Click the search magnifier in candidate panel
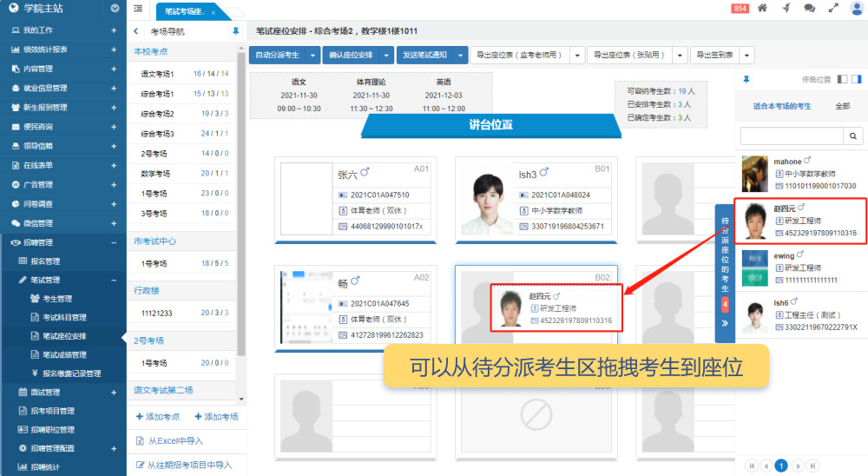868x476 pixels. [854, 136]
